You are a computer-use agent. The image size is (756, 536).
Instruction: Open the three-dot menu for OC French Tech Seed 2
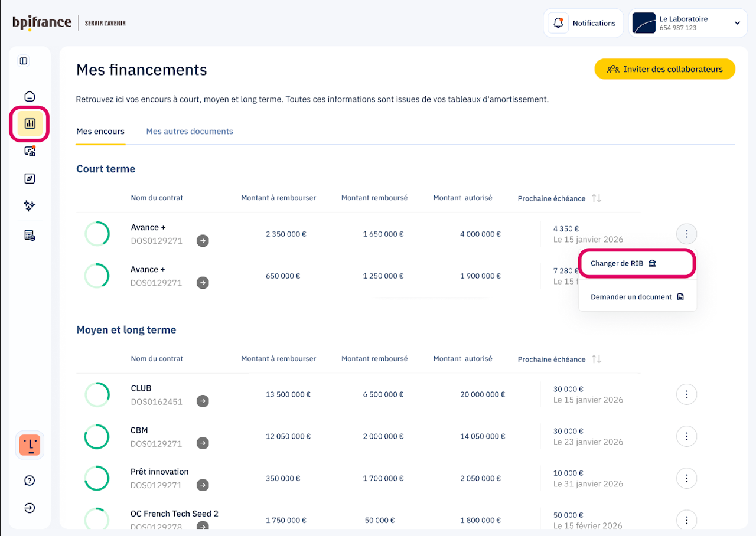pyautogui.click(x=686, y=520)
